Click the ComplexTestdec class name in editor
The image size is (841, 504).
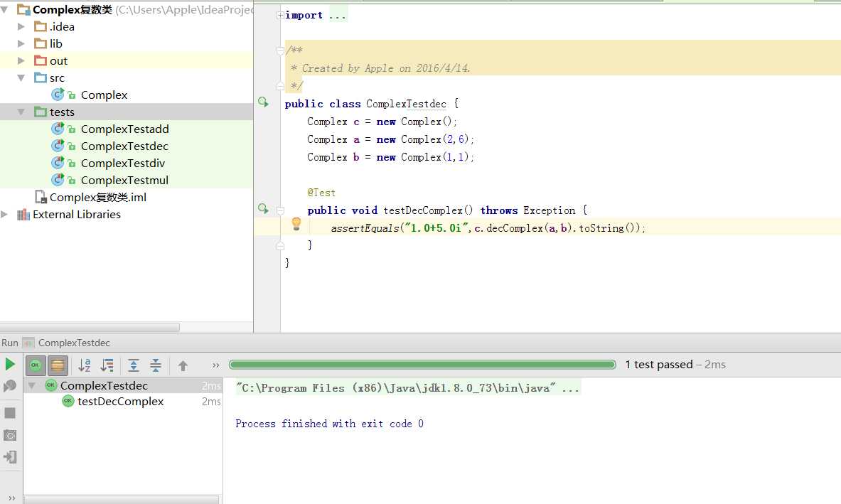[x=406, y=104]
